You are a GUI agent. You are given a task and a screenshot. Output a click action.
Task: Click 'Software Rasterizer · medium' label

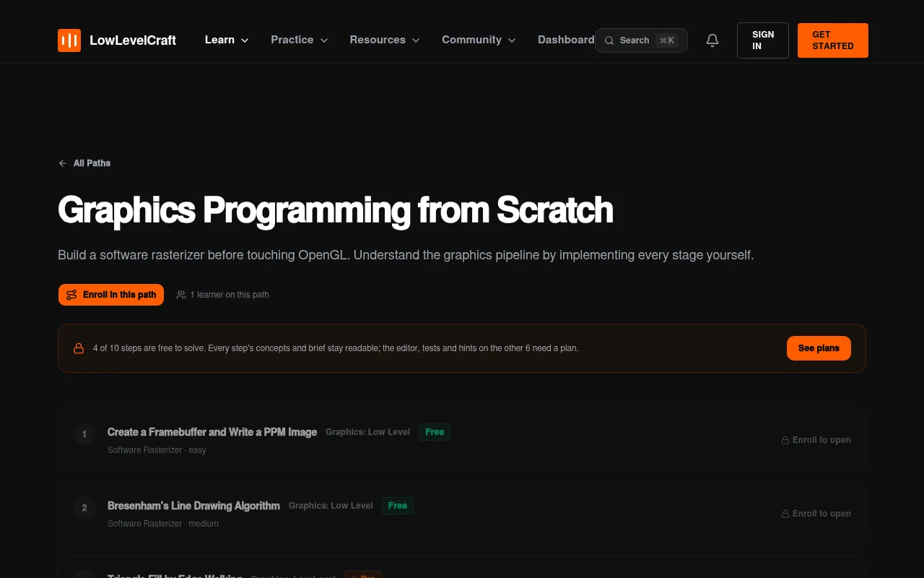(163, 524)
